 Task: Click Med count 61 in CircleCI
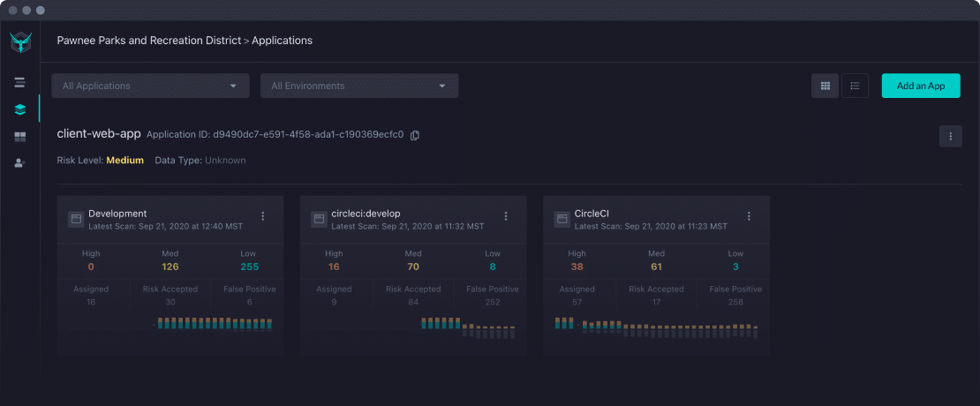[656, 267]
